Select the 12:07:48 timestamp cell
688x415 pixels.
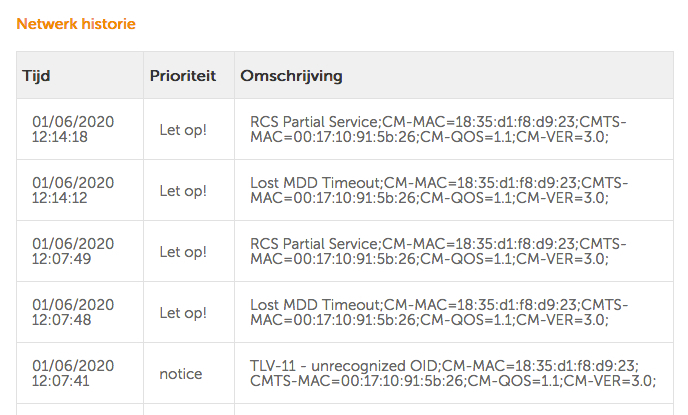click(x=72, y=313)
